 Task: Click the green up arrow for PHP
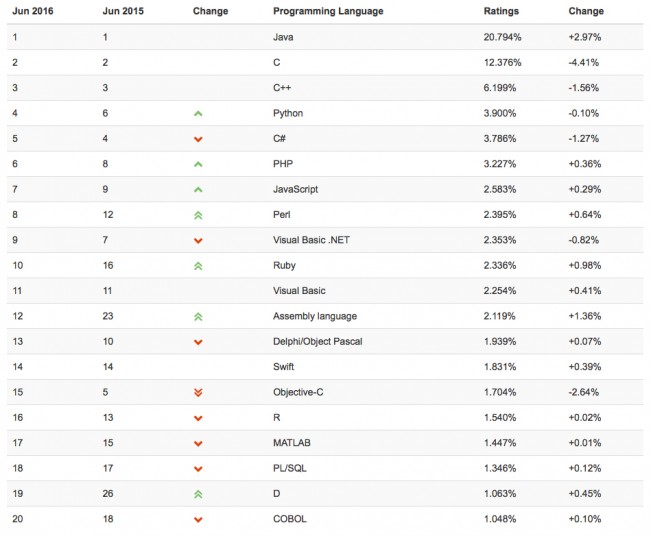[x=198, y=164]
